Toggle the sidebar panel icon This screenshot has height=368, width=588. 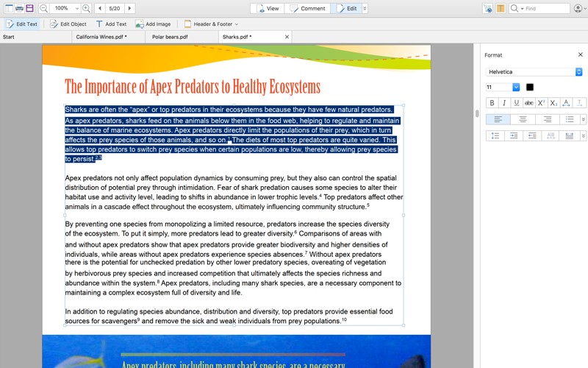(x=9, y=8)
